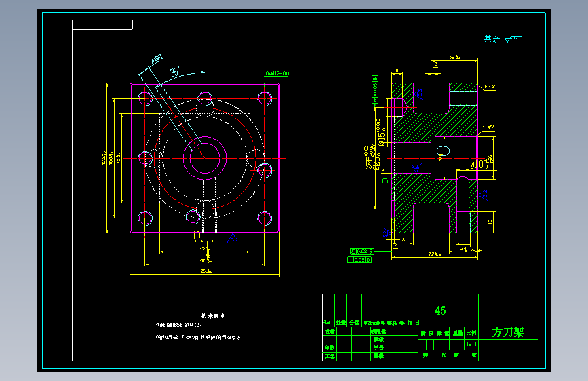Select the first technical requirement line

178,325
